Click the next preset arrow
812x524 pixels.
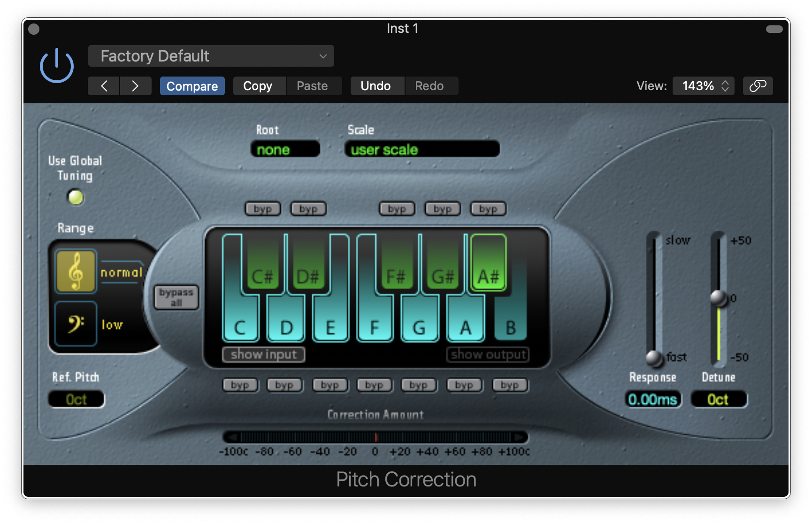click(x=136, y=85)
